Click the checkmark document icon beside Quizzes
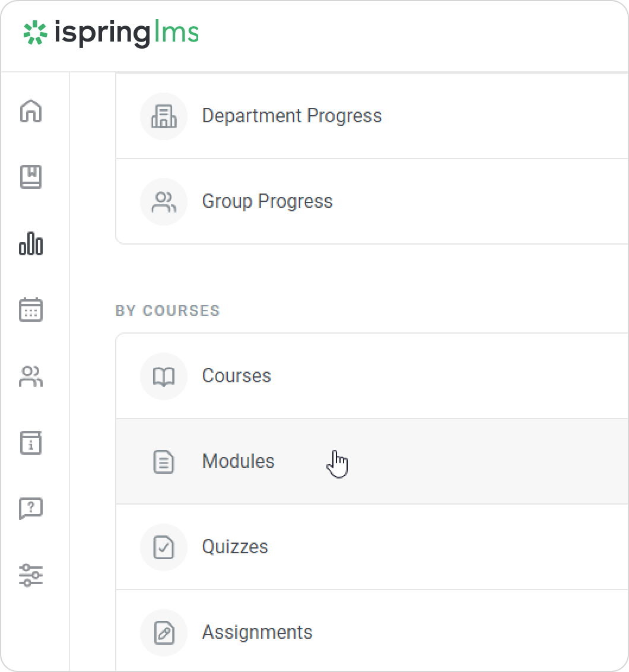Screen dimensions: 629x672 tap(164, 547)
